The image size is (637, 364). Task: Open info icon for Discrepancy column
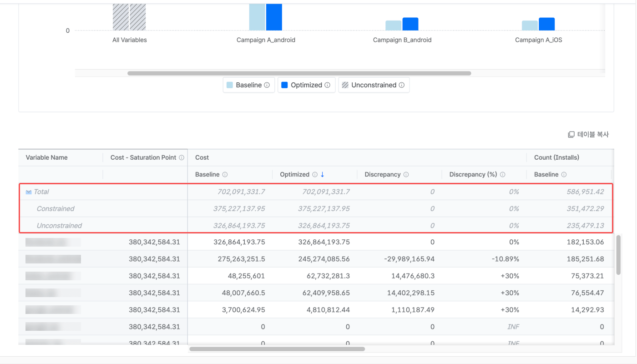[x=406, y=175]
